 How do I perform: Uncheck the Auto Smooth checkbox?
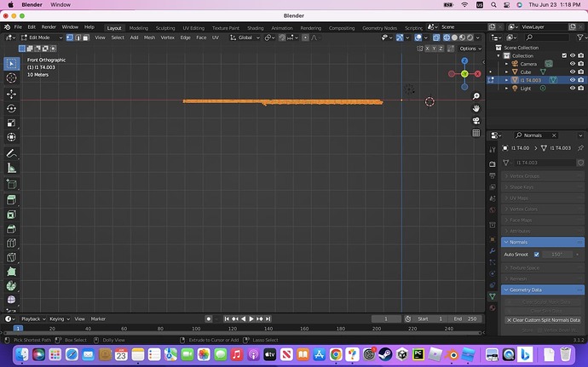click(x=536, y=254)
